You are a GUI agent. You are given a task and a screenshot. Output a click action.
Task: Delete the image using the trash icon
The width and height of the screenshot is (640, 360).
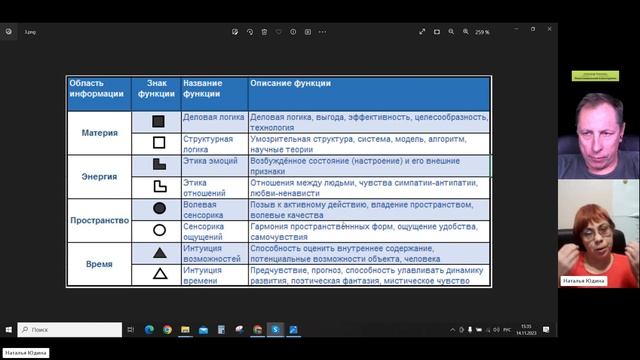coord(264,32)
